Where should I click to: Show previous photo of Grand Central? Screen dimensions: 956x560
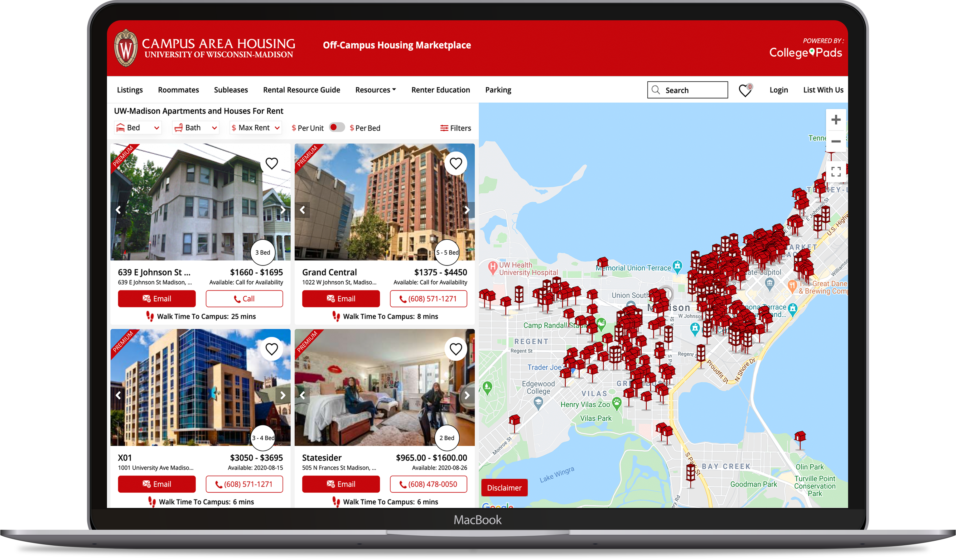[x=302, y=210]
